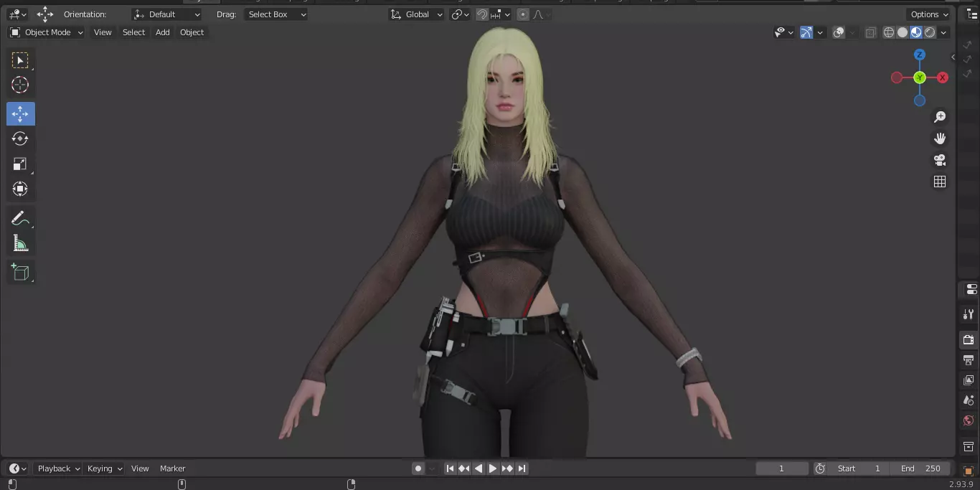Image resolution: width=980 pixels, height=490 pixels.
Task: Open the Playback menu in timeline
Action: coord(58,468)
